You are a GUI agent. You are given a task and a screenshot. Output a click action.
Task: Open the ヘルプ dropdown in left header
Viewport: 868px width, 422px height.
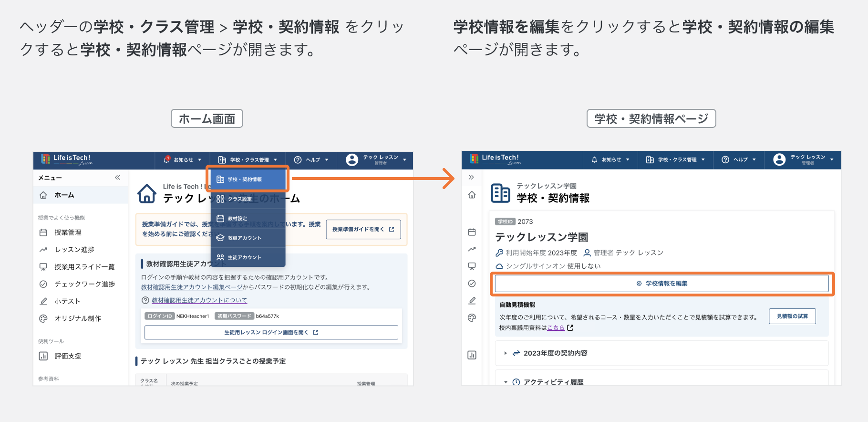coord(311,160)
